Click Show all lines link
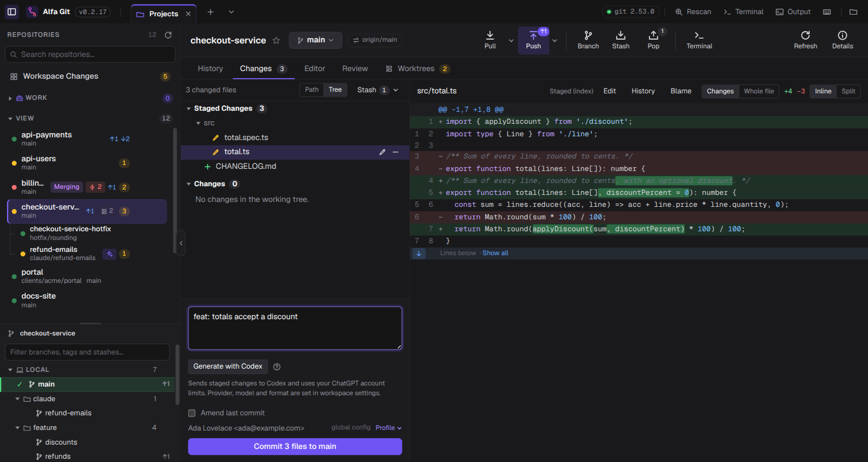Image resolution: width=868 pixels, height=462 pixels. [495, 254]
